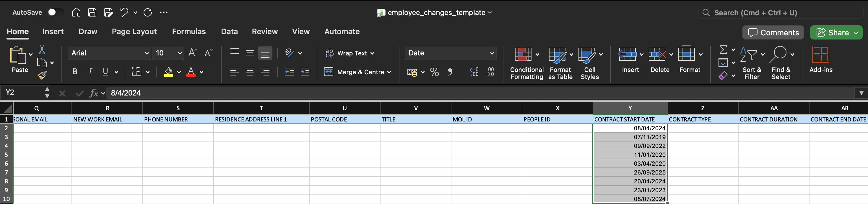Apply the red Font Colour swatch
This screenshot has height=204, width=868.
[x=191, y=72]
